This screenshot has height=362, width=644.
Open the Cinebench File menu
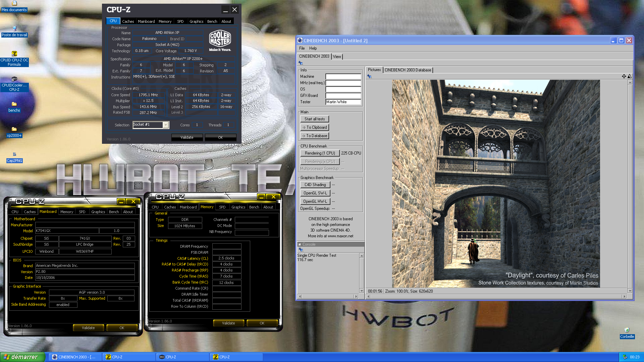click(302, 48)
